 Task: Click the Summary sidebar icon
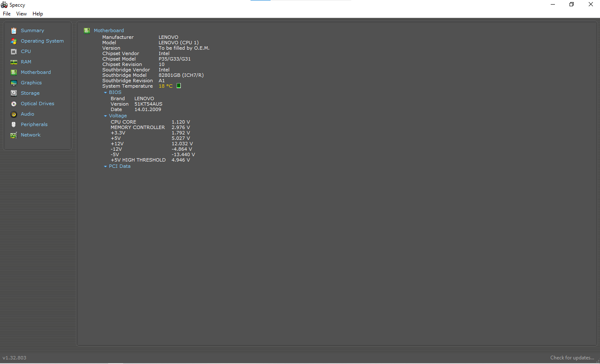[14, 31]
